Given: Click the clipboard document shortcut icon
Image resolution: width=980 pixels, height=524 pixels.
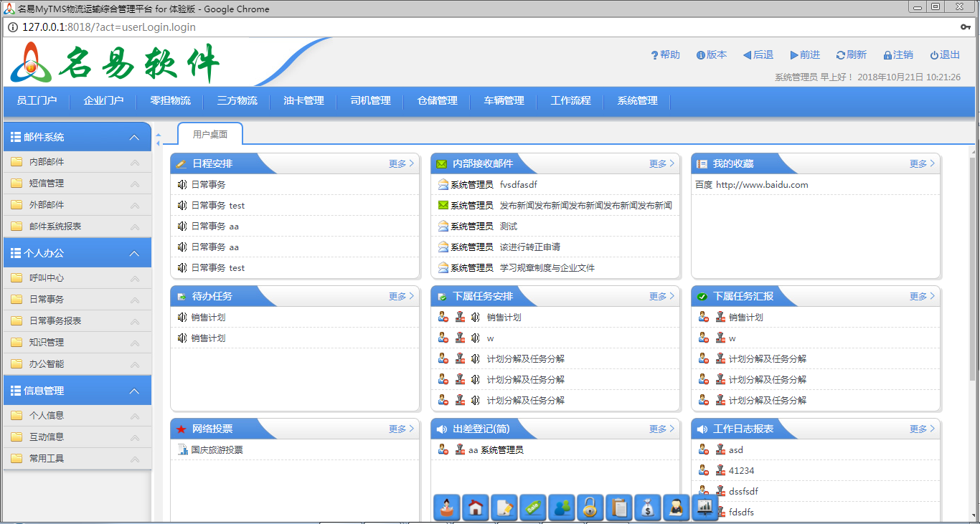Looking at the screenshot, I should 618,508.
